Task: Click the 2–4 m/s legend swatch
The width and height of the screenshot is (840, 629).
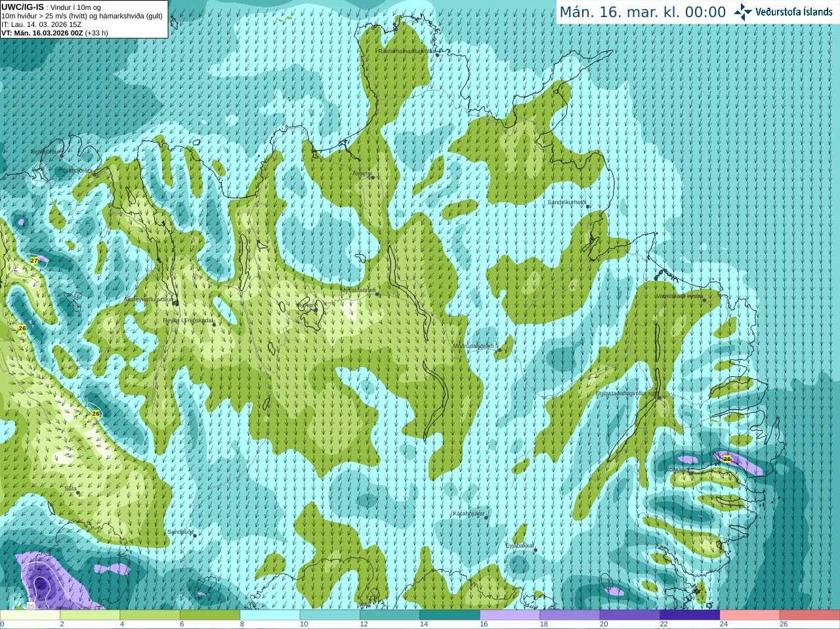Action: click(x=90, y=615)
